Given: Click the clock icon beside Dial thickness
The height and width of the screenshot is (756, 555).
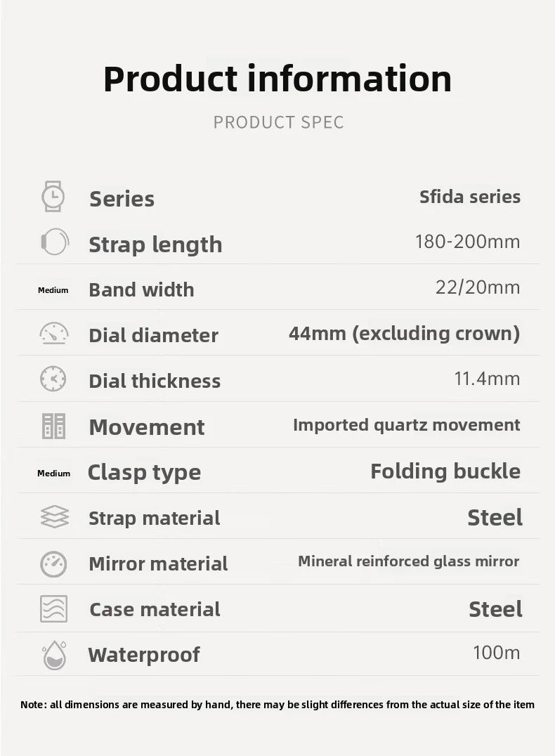Looking at the screenshot, I should (53, 379).
